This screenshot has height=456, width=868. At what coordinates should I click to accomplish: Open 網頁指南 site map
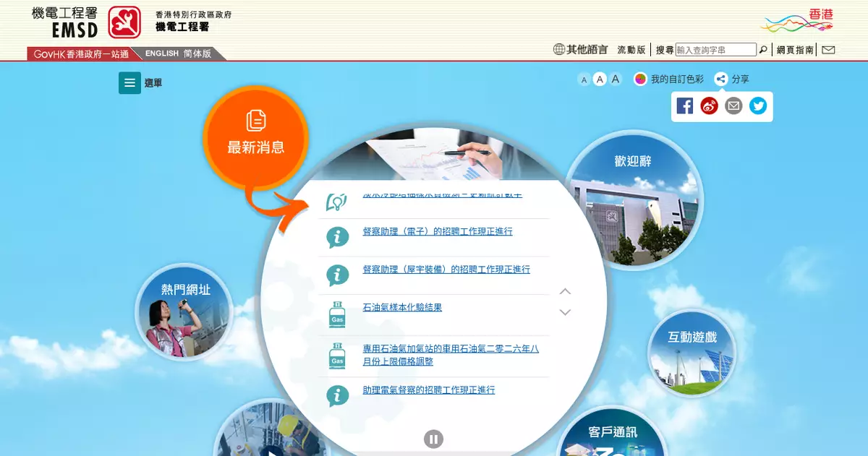(795, 50)
